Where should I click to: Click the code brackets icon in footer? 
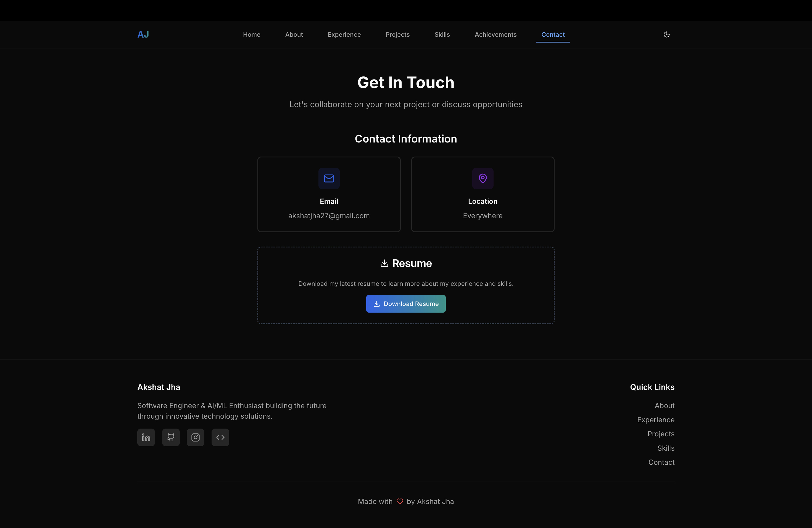(x=220, y=437)
